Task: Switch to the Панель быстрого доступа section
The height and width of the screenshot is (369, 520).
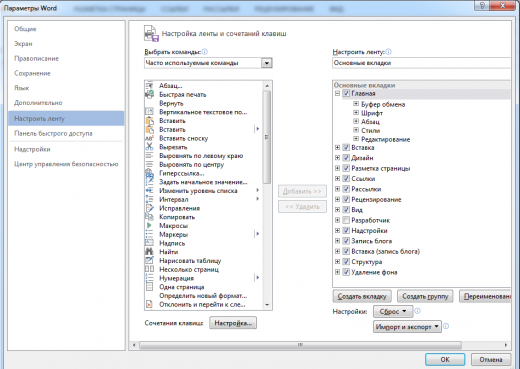Action: point(53,133)
